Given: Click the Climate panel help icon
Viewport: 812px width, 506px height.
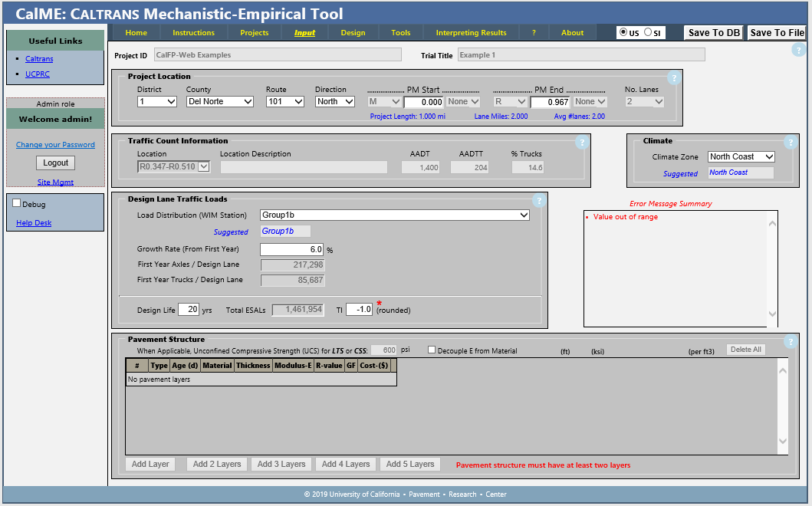Looking at the screenshot, I should click(791, 142).
